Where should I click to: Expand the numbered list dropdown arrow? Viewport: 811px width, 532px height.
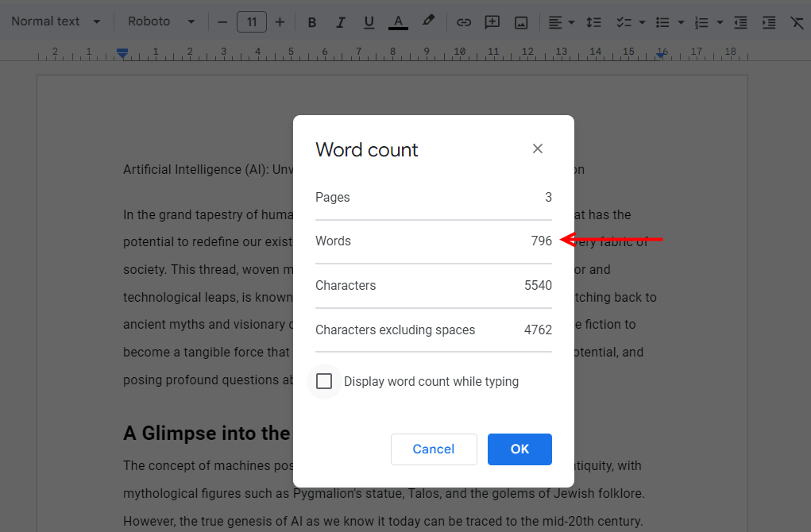coord(720,22)
